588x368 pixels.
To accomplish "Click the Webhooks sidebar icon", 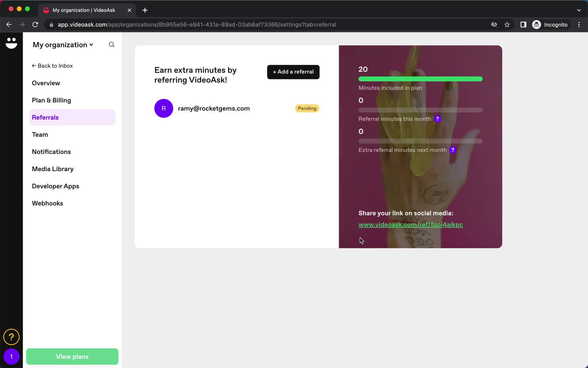I will [x=47, y=203].
